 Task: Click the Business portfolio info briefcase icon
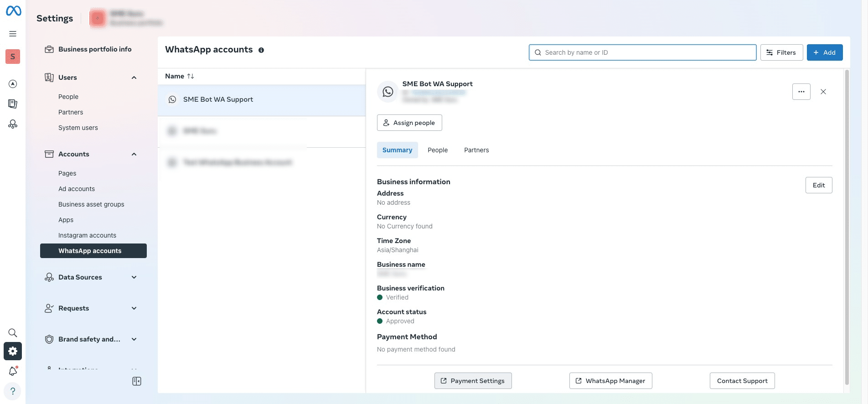(x=49, y=49)
